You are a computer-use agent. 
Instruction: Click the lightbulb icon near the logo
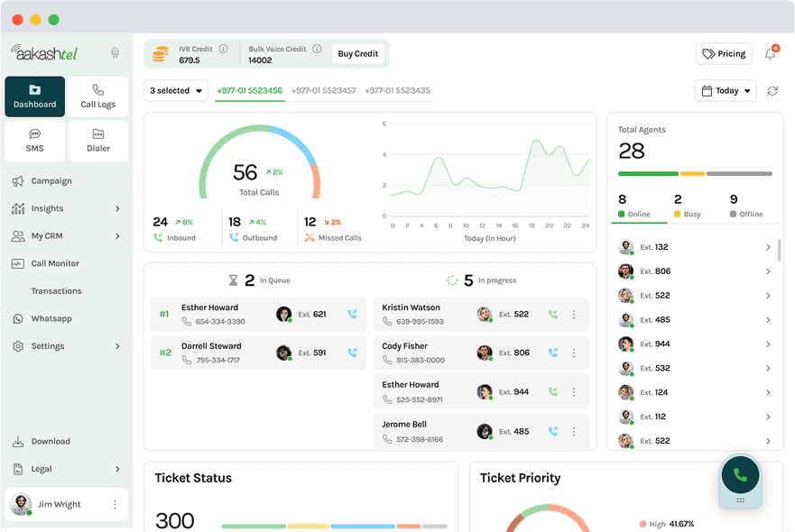pyautogui.click(x=115, y=53)
